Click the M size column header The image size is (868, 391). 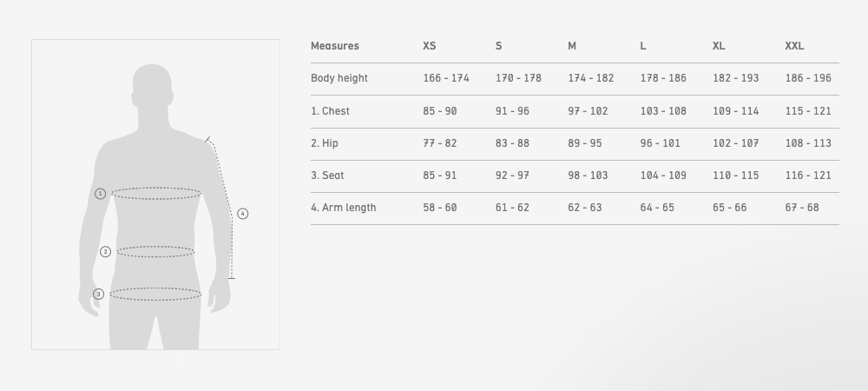(572, 46)
